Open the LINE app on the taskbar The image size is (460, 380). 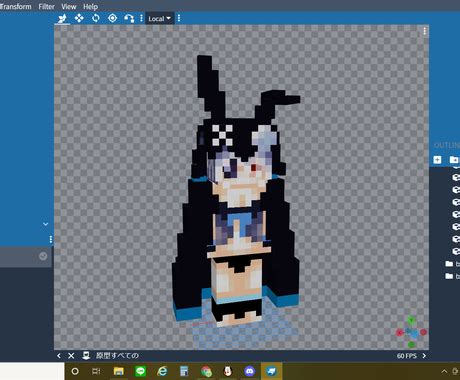point(140,371)
